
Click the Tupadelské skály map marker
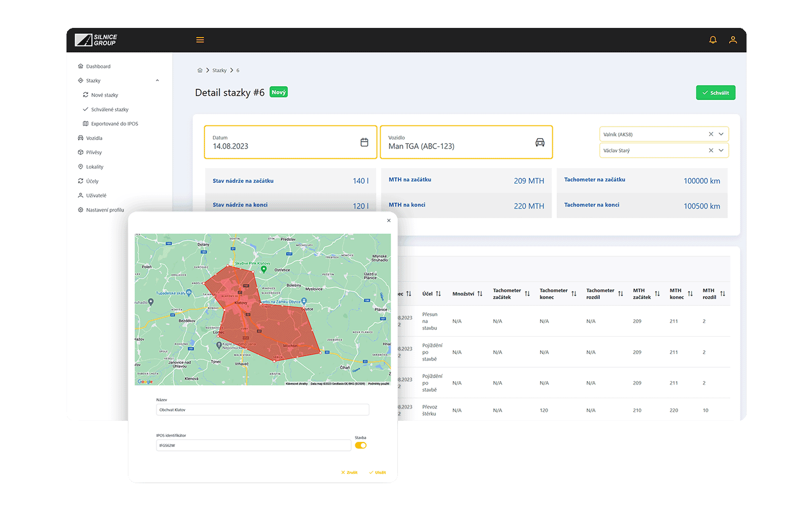[189, 292]
